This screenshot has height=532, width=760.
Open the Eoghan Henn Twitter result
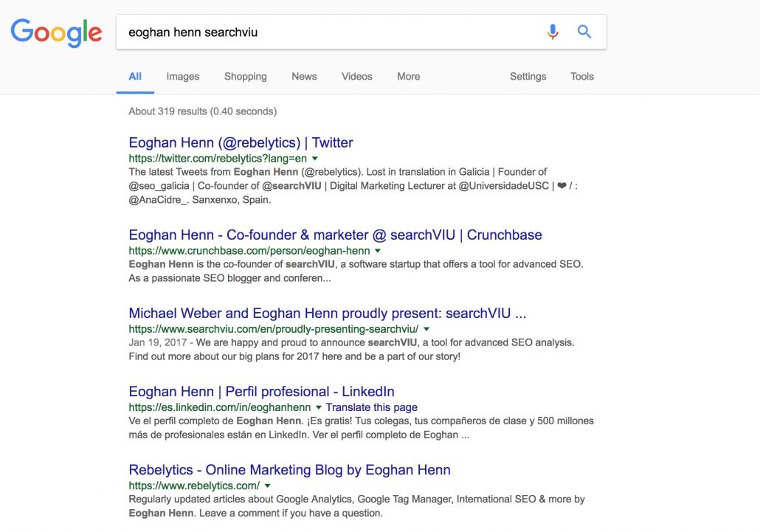(x=241, y=142)
